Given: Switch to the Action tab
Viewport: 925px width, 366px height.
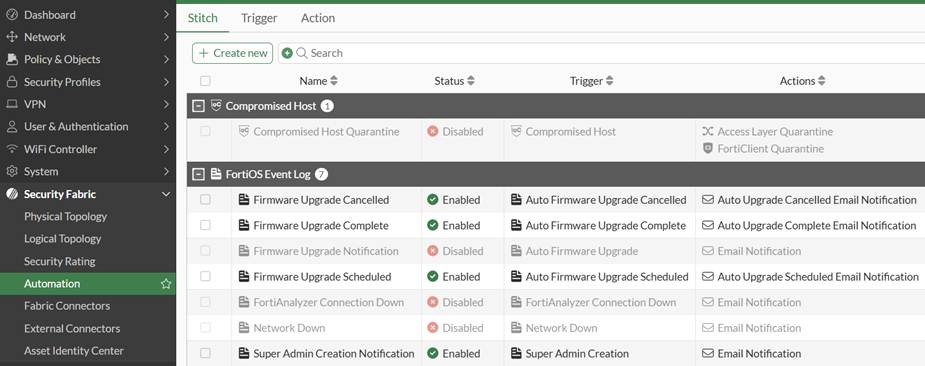Looking at the screenshot, I should click(x=317, y=18).
